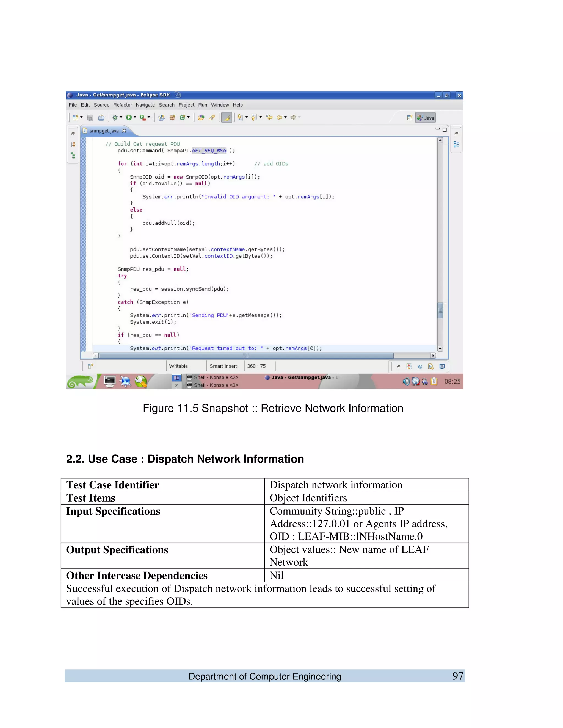Screen dimensions: 563x728
Task: Click the New Java Project icon
Action: pos(161,117)
